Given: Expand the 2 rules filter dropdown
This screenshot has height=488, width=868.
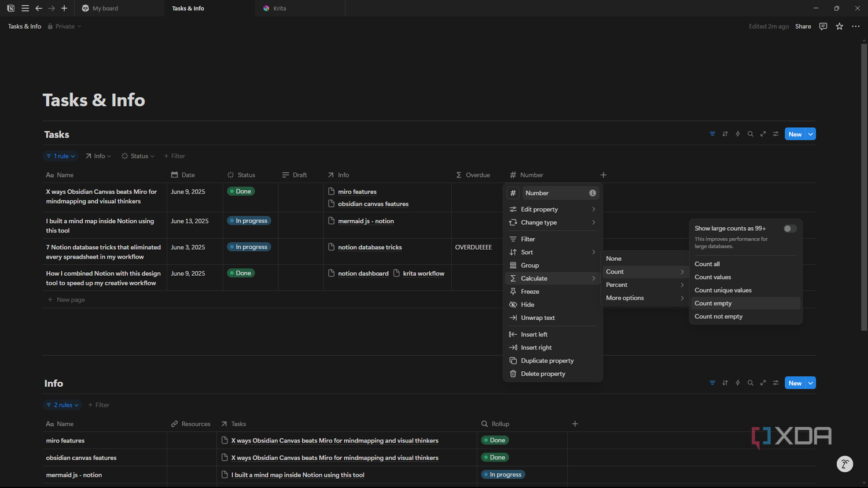Looking at the screenshot, I should tap(62, 405).
